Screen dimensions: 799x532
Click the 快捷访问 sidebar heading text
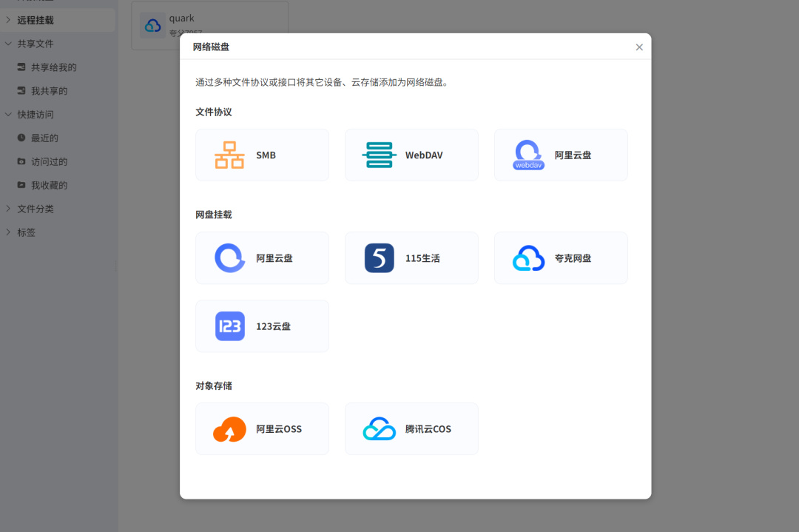36,114
